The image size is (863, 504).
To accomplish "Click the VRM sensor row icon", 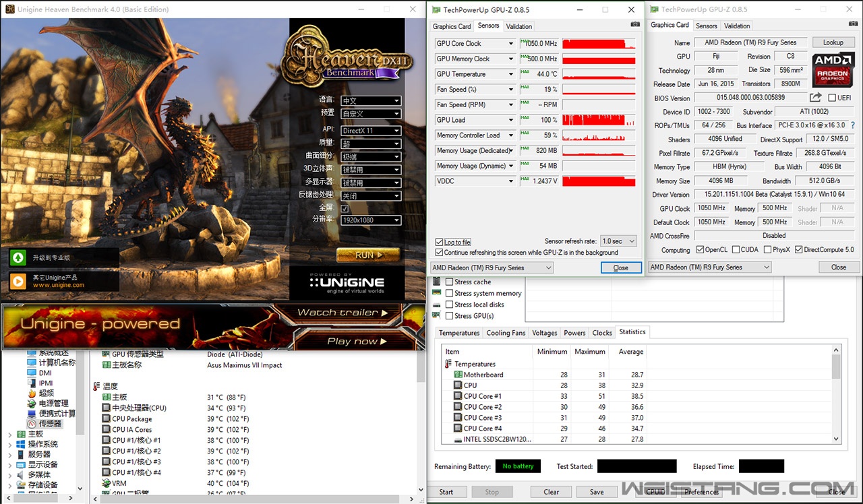I will click(106, 483).
